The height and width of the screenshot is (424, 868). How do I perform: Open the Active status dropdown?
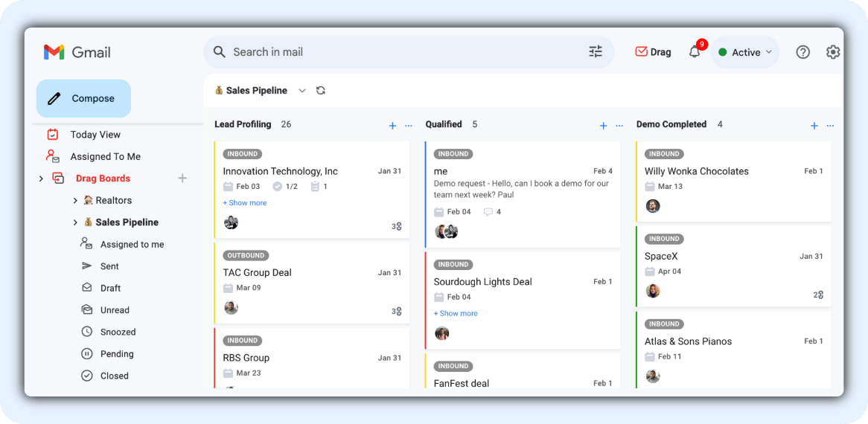pyautogui.click(x=745, y=52)
